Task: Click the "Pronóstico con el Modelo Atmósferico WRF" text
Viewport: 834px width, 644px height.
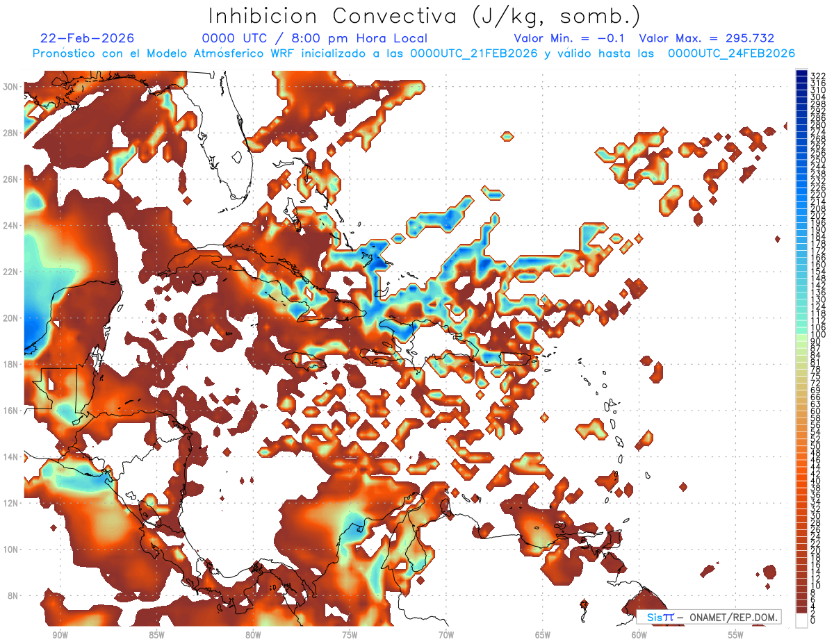Action: tap(164, 53)
